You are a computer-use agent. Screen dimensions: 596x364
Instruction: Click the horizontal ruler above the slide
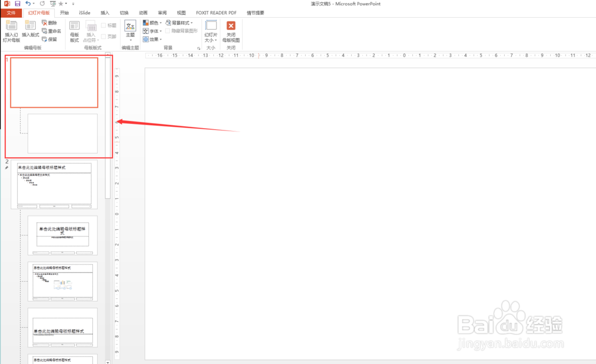[370, 55]
